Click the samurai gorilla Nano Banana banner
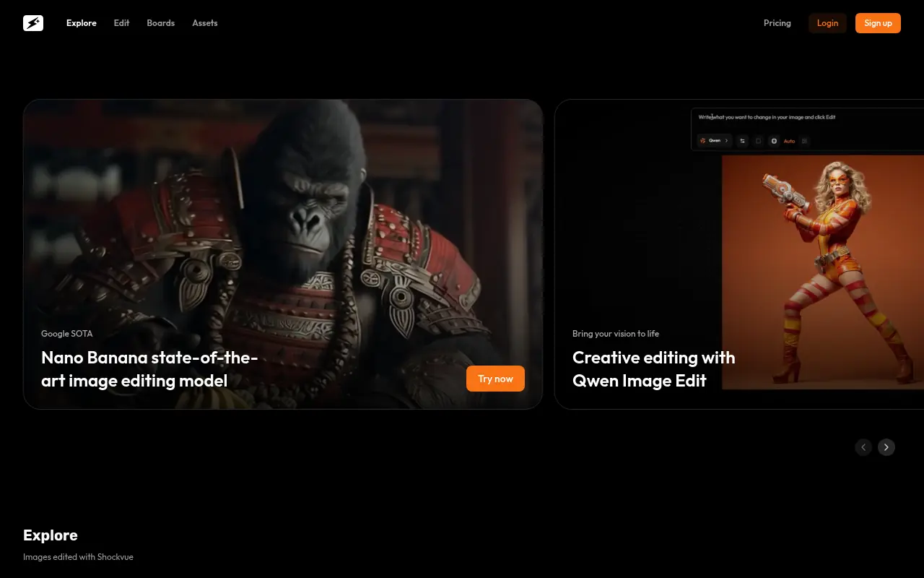924x578 pixels. tap(283, 217)
